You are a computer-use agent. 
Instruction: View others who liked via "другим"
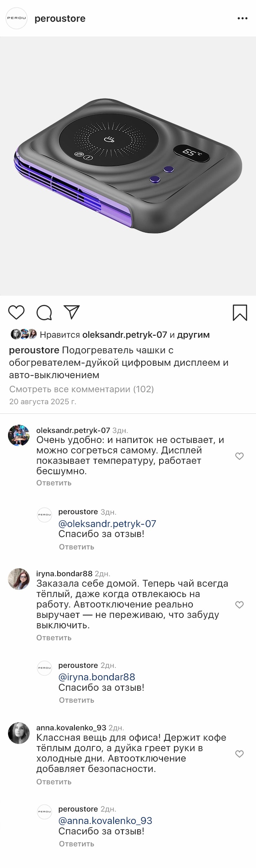(x=193, y=335)
